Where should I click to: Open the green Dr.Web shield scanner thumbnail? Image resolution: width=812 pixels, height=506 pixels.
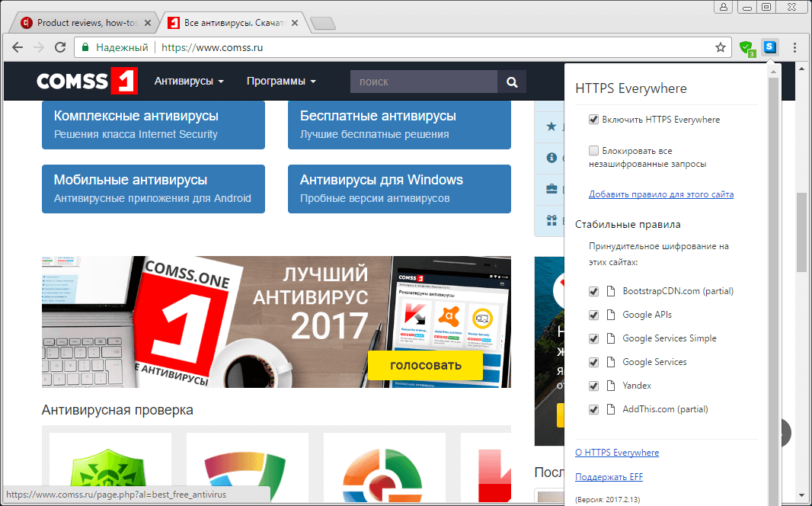(110, 469)
